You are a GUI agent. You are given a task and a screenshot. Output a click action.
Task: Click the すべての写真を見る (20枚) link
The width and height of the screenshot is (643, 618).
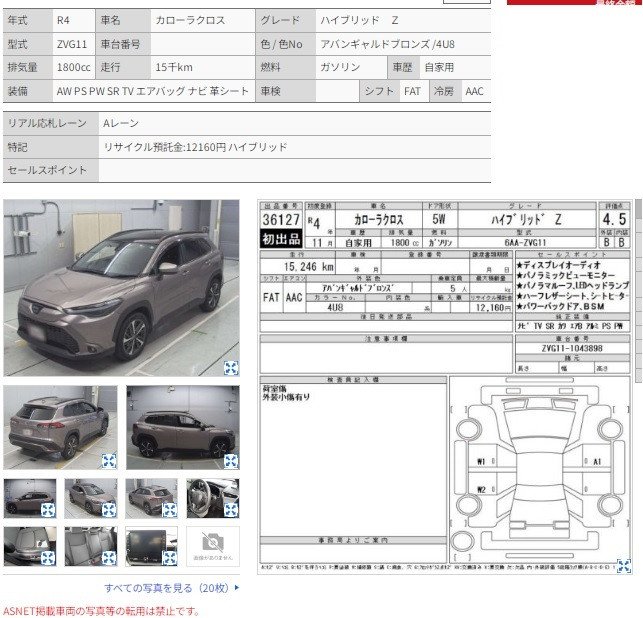tap(166, 588)
